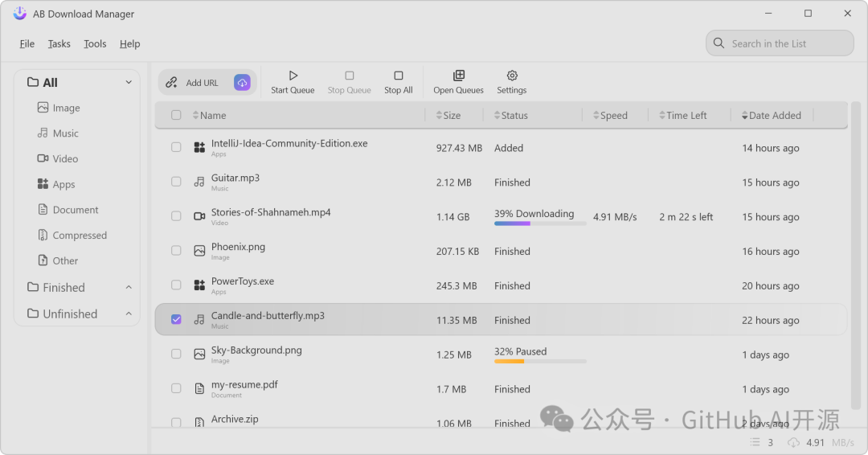Viewport: 868px width, 455px height.
Task: Click the music icon for Candle-and-butterfly.mp3
Action: 199,319
